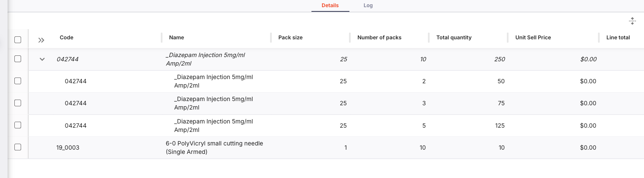Select the 19_0003 PolyVicryl row checkbox
Screen dimensions: 644x178
(18, 147)
